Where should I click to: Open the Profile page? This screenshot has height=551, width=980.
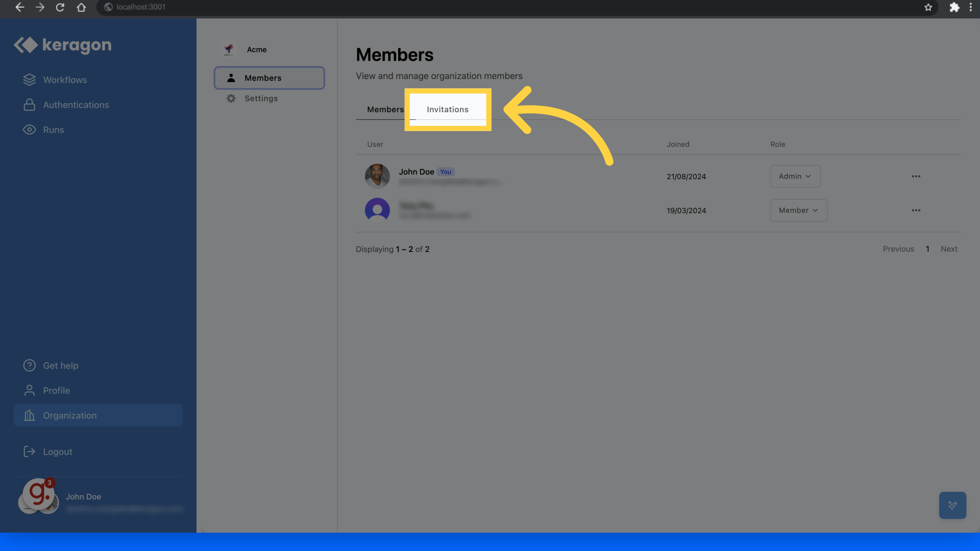(56, 391)
